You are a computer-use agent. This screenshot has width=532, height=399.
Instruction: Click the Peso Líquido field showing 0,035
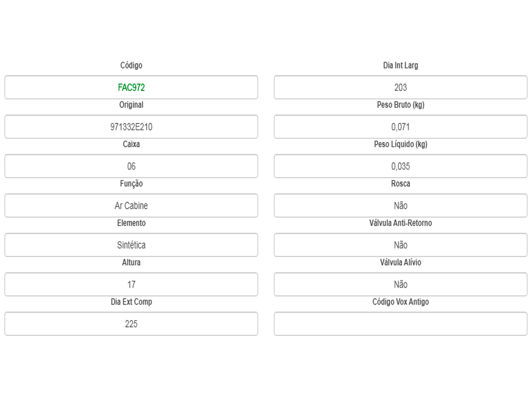click(x=400, y=166)
